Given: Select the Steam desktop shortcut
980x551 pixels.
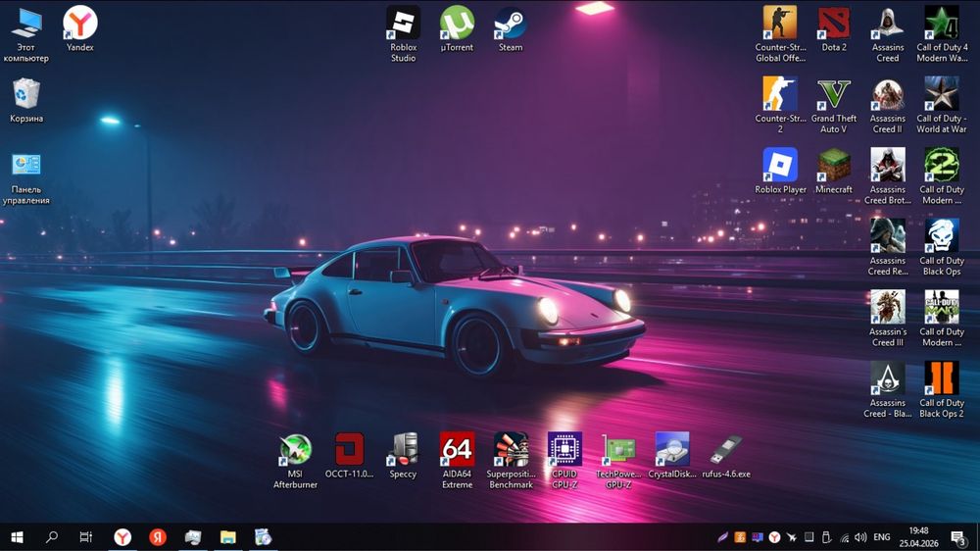Looking at the screenshot, I should pos(511,28).
